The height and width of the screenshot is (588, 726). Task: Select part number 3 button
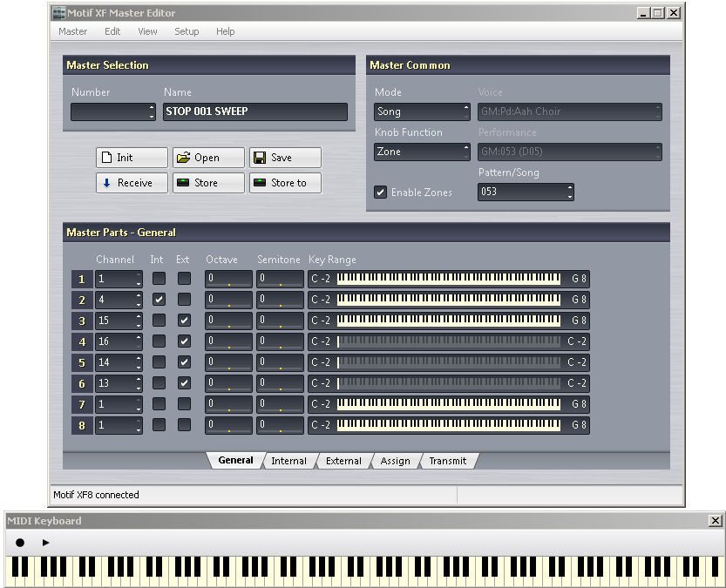point(82,321)
